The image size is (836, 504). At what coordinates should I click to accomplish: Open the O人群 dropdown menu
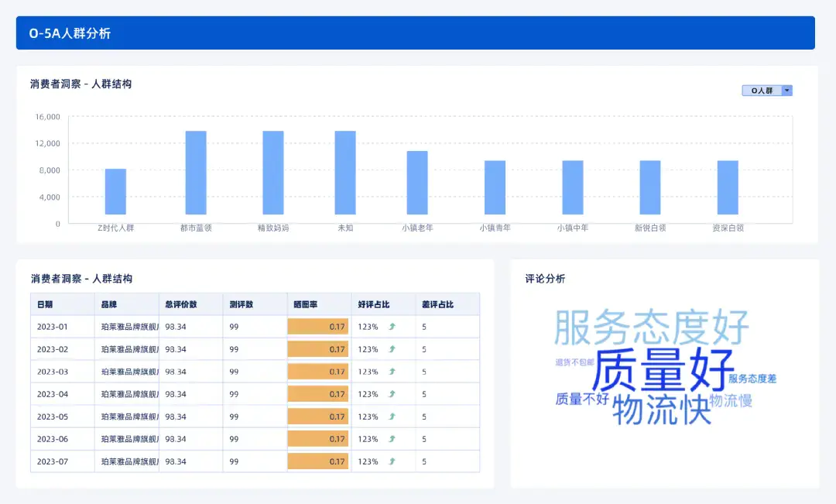click(x=762, y=90)
